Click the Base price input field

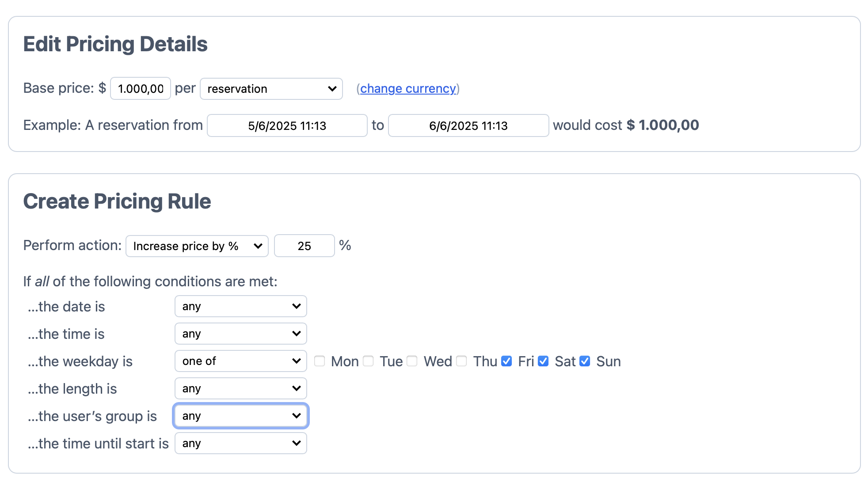click(140, 89)
